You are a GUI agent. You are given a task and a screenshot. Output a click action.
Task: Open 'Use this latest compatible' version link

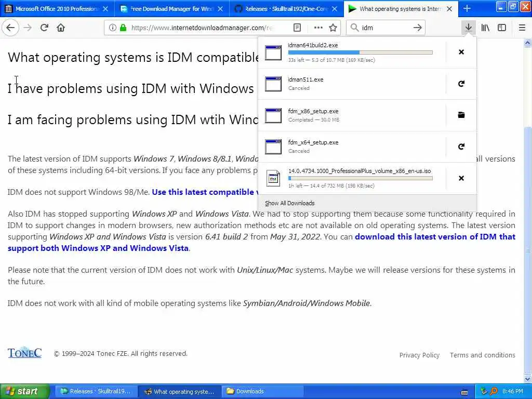pos(205,192)
